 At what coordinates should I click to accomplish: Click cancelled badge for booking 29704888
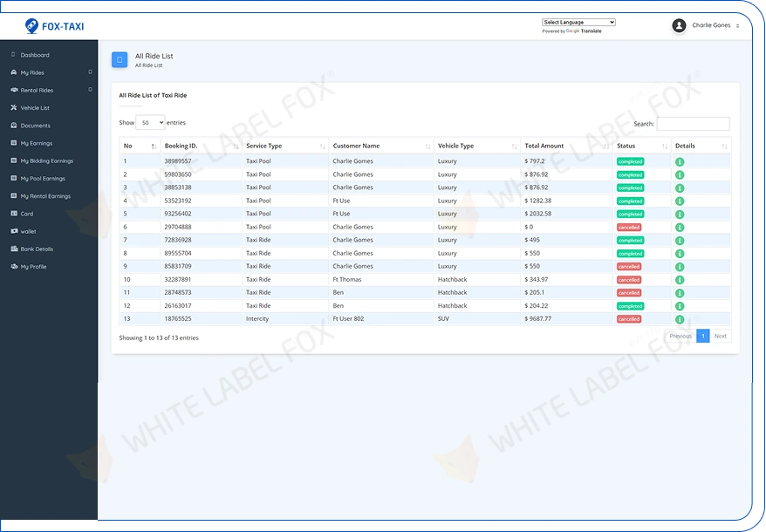click(629, 227)
